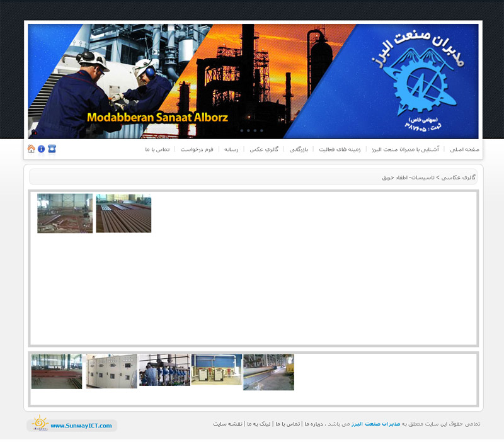Click the blue info icon
The height and width of the screenshot is (447, 504).
coord(41,149)
